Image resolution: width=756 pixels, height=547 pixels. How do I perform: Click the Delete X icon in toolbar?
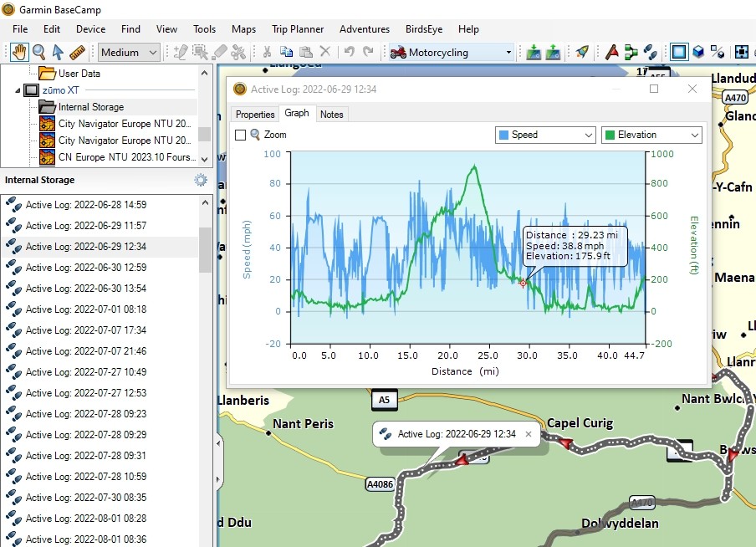325,51
